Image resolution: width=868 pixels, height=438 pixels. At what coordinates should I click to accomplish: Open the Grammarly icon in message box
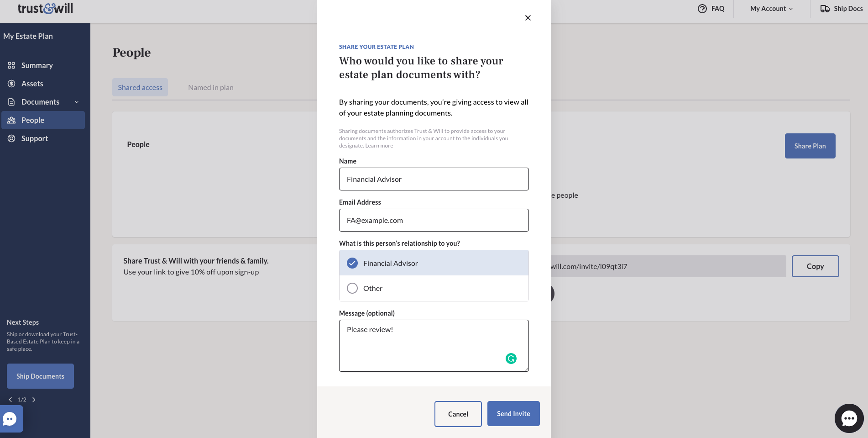pos(511,359)
